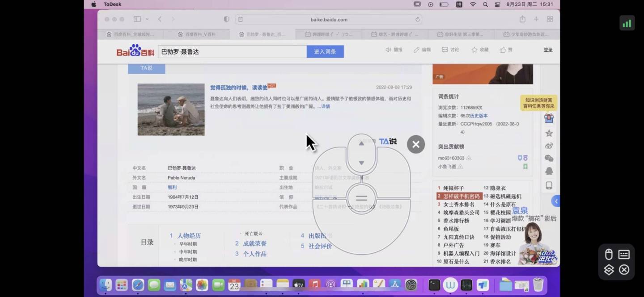Click the scroll-down arrow on virtual mouse
Image resolution: width=644 pixels, height=297 pixels.
coord(361,163)
